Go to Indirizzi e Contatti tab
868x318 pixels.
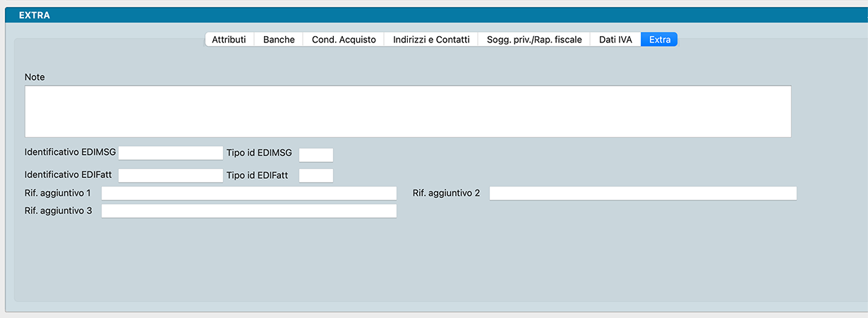point(431,40)
